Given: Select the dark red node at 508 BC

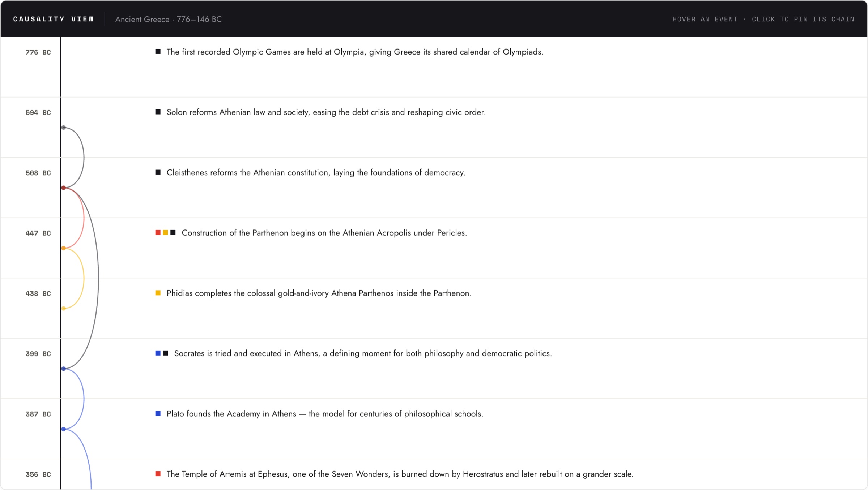Looking at the screenshot, I should point(64,188).
